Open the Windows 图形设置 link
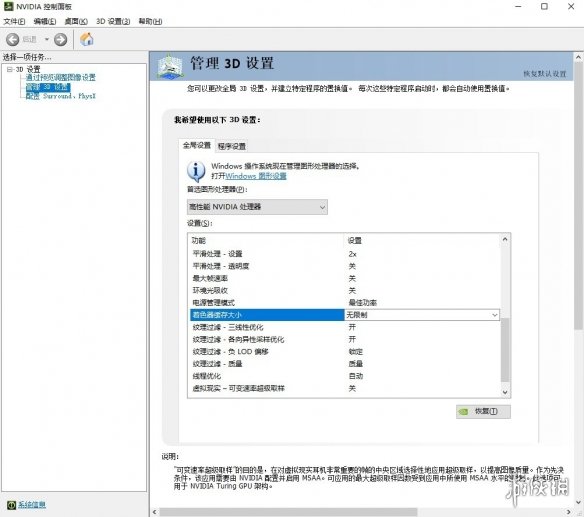This screenshot has width=584, height=517. coord(256,176)
